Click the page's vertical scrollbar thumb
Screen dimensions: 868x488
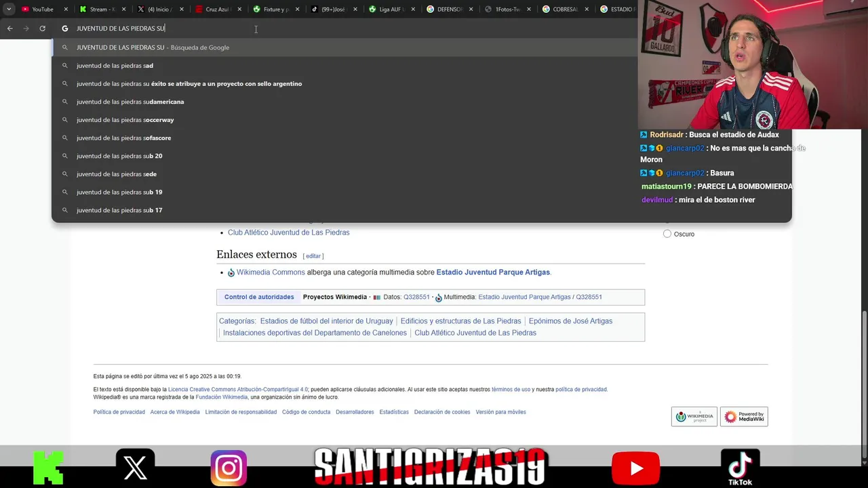(x=864, y=383)
